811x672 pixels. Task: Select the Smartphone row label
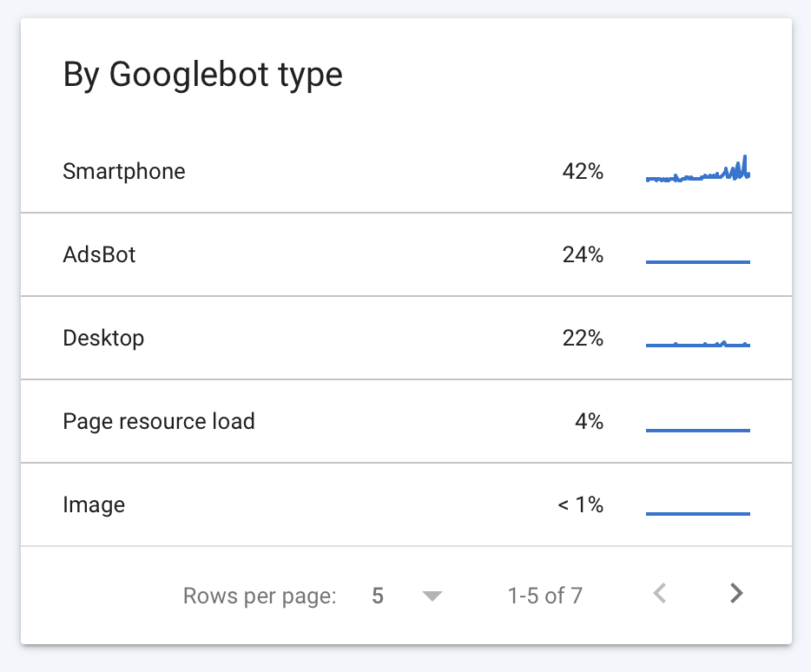coord(123,171)
